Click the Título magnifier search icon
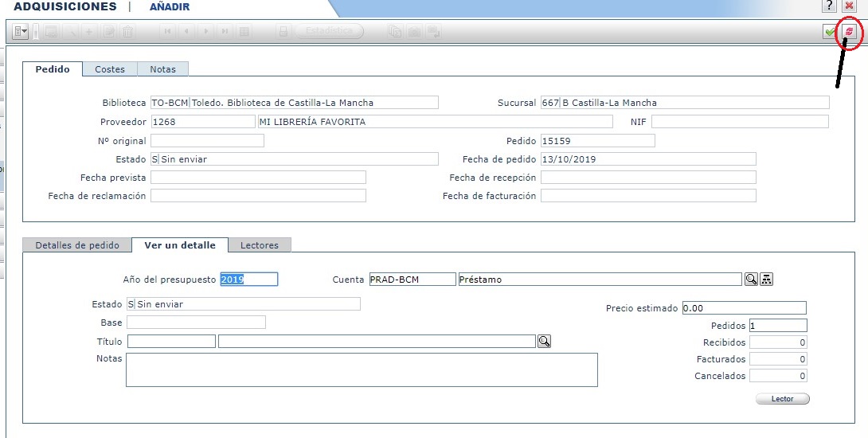 544,342
